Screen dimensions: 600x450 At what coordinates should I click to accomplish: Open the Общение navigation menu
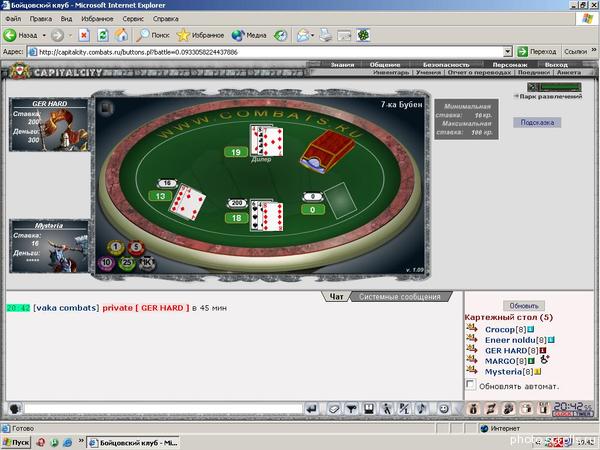click(x=385, y=65)
